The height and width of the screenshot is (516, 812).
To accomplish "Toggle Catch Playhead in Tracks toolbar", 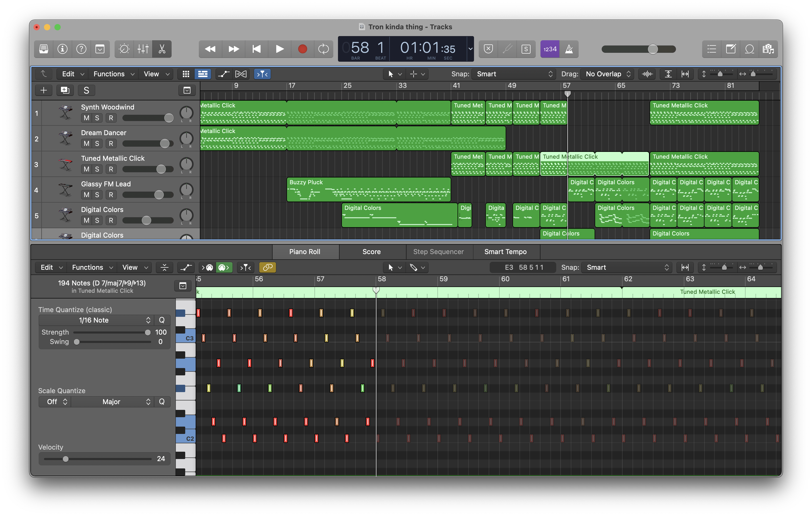I will click(262, 74).
